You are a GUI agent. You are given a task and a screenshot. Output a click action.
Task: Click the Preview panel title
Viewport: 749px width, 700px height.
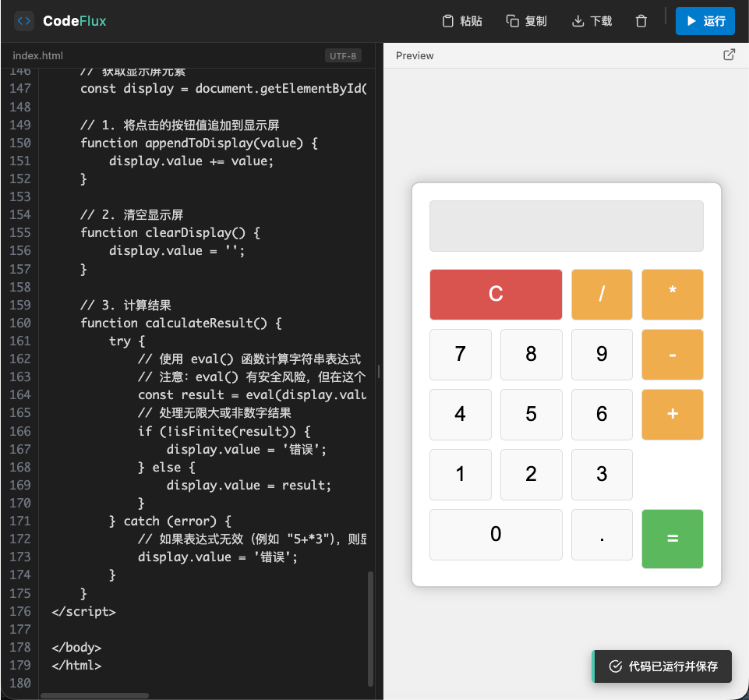click(x=415, y=56)
